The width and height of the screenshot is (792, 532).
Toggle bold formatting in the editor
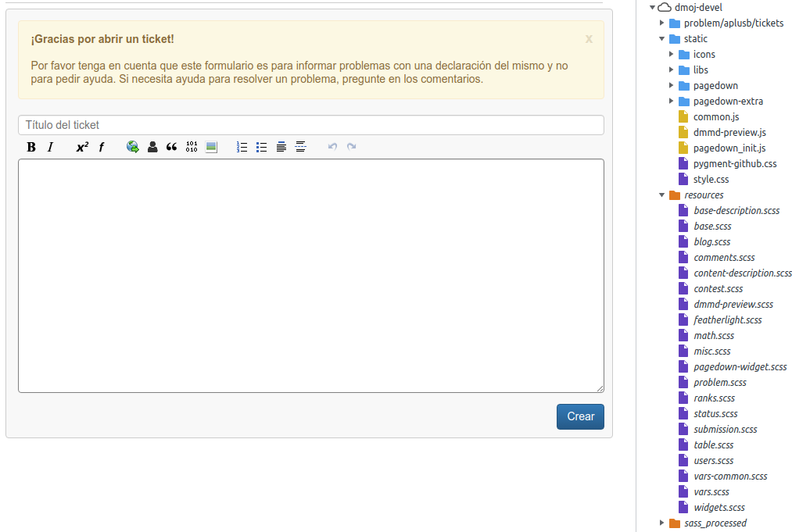pos(31,147)
